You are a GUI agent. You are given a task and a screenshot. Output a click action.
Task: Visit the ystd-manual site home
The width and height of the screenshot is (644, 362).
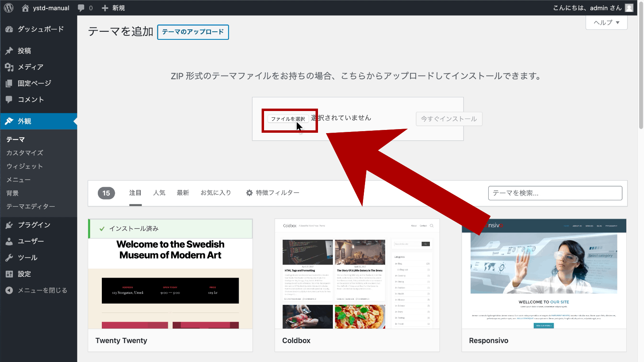point(45,8)
